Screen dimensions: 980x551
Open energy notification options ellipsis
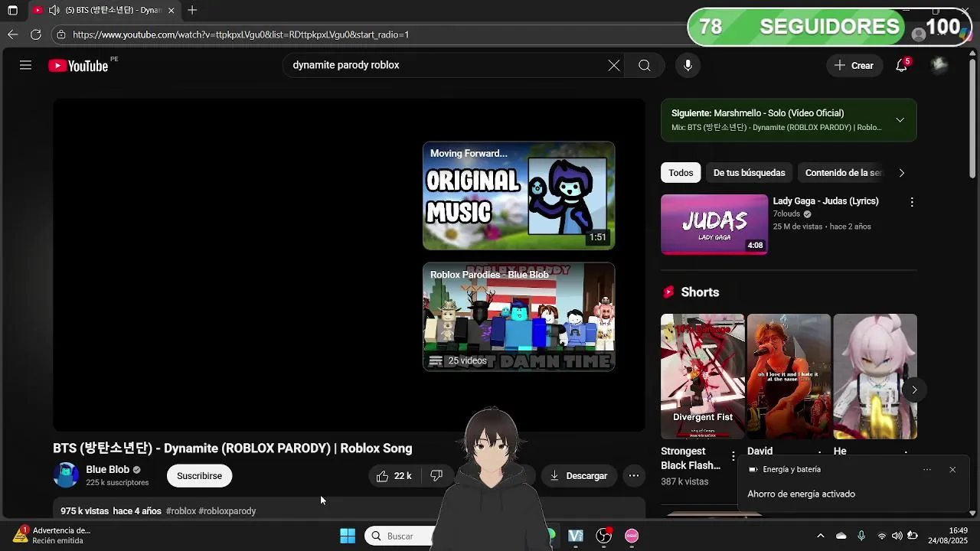coord(927,470)
